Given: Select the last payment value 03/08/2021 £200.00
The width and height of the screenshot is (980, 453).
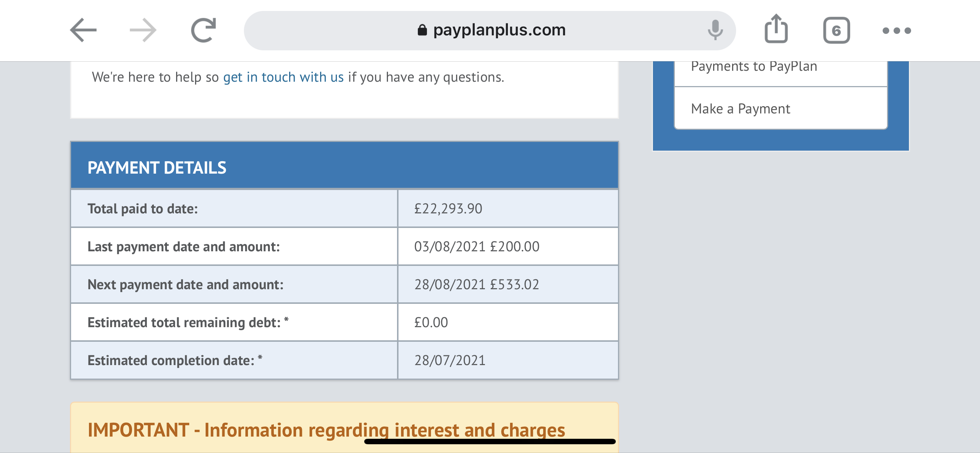Looking at the screenshot, I should coord(476,247).
